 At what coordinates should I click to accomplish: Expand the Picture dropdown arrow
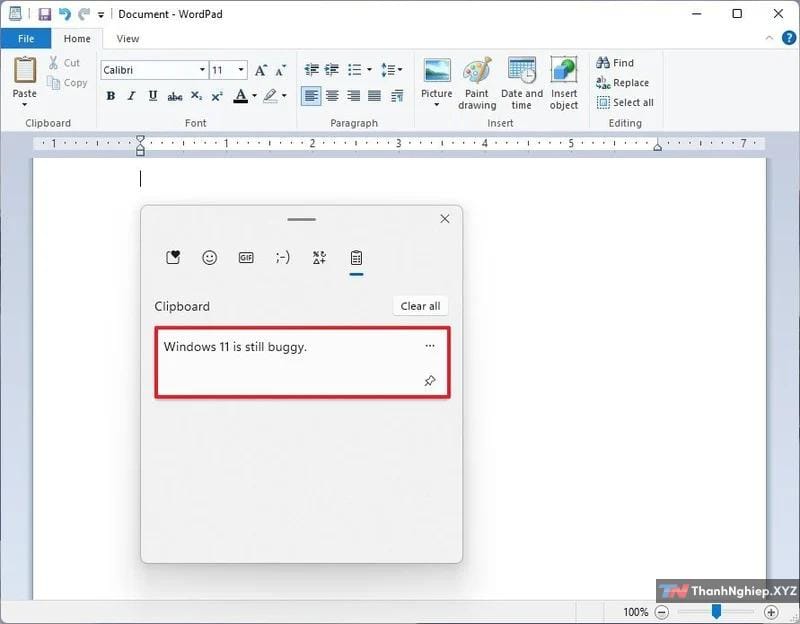[x=437, y=105]
